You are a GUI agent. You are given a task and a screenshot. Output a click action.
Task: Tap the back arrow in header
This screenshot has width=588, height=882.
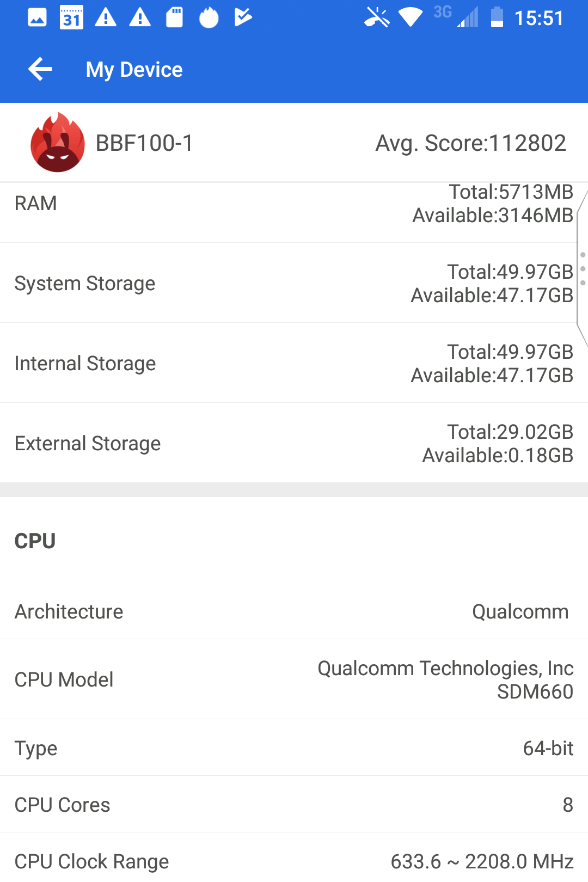click(x=40, y=69)
